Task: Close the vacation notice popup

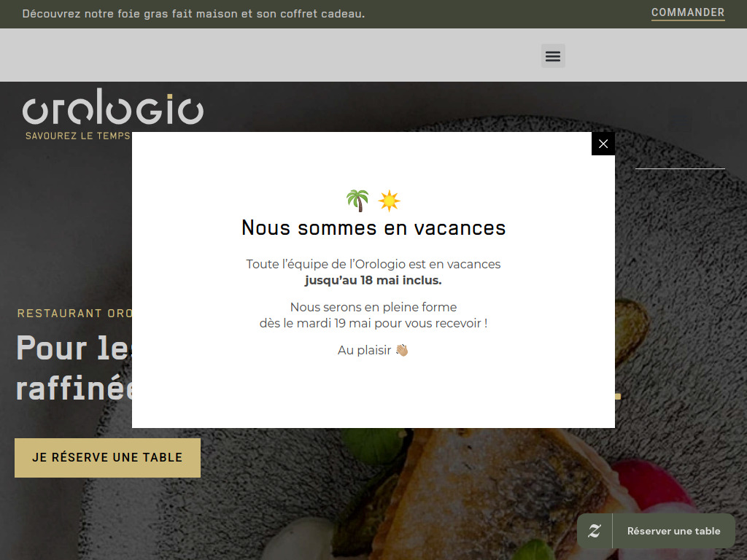Action: click(603, 144)
